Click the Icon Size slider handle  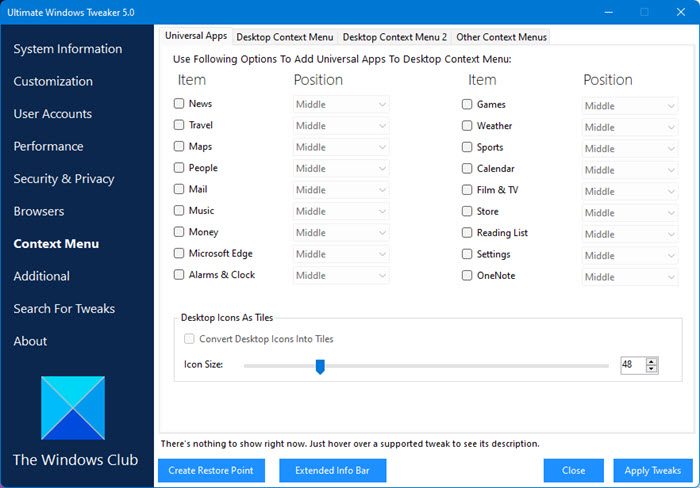coord(320,367)
